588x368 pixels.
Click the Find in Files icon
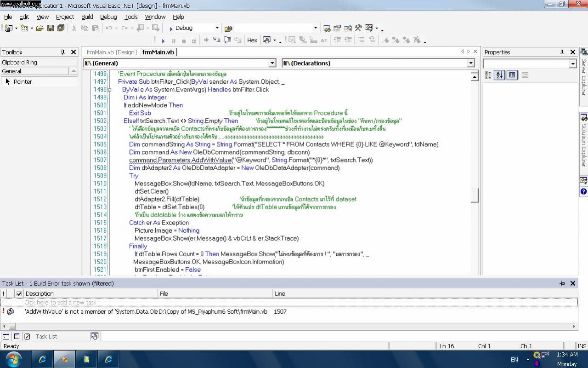[x=228, y=28]
